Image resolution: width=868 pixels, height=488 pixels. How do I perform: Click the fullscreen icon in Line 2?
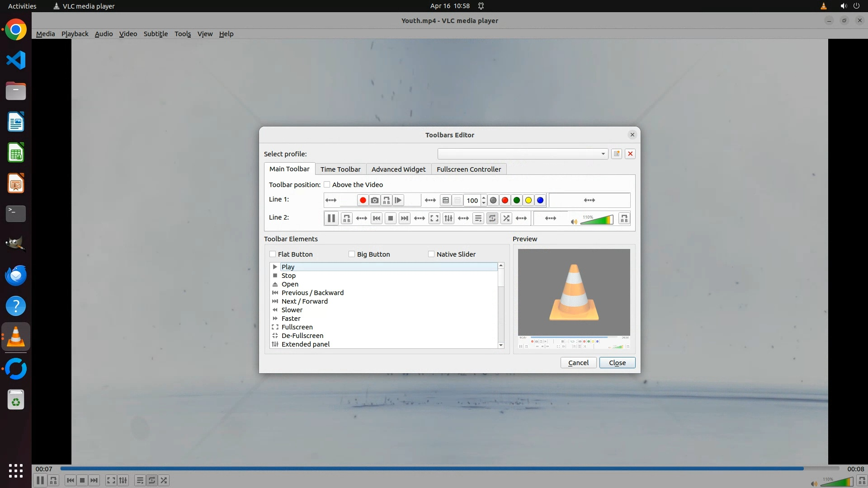pos(434,218)
